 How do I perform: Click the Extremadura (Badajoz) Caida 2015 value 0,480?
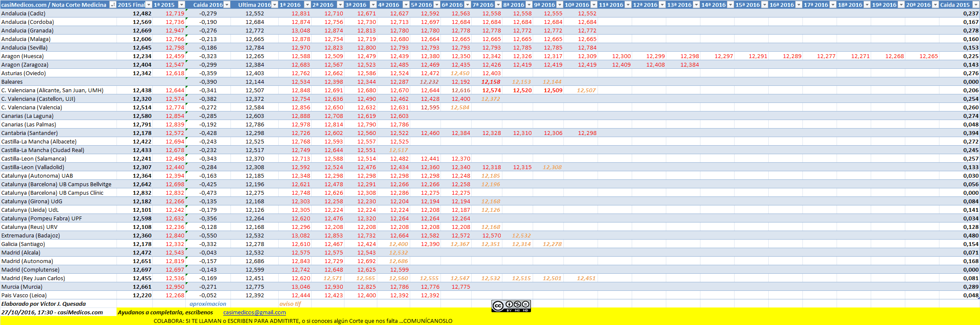[x=971, y=236]
